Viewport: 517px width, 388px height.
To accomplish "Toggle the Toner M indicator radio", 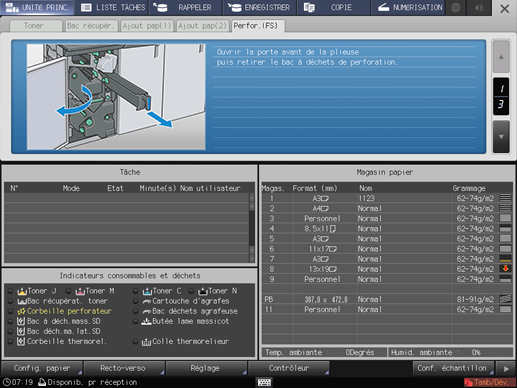I will coord(68,291).
